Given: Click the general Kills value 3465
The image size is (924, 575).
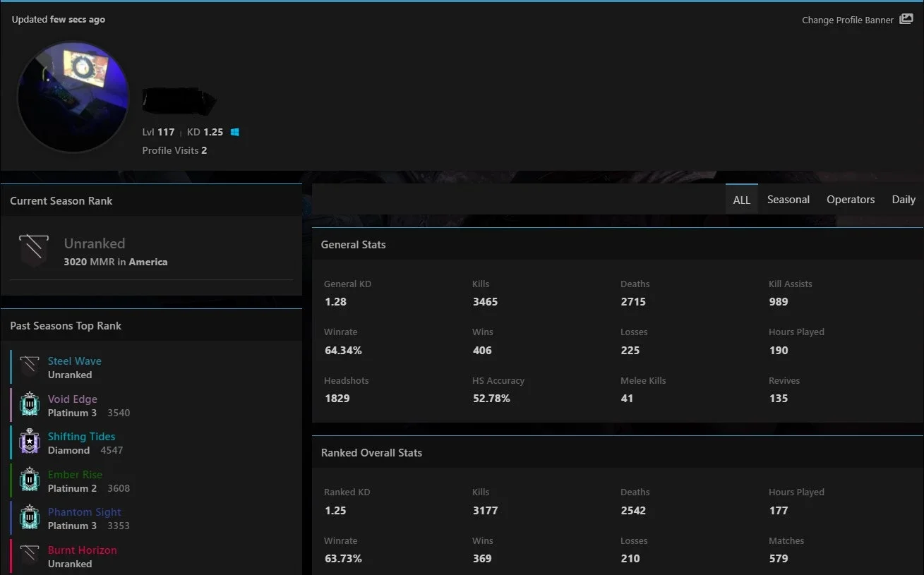Looking at the screenshot, I should 485,301.
